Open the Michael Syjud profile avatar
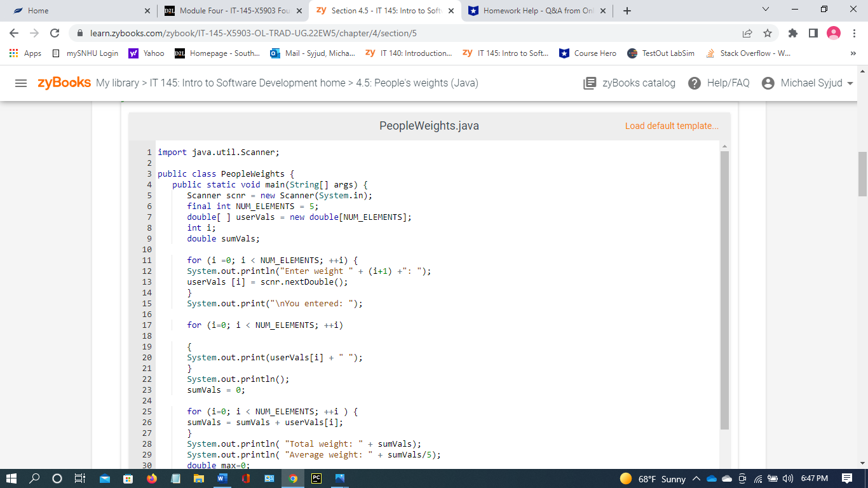Image resolution: width=868 pixels, height=488 pixels. (768, 83)
